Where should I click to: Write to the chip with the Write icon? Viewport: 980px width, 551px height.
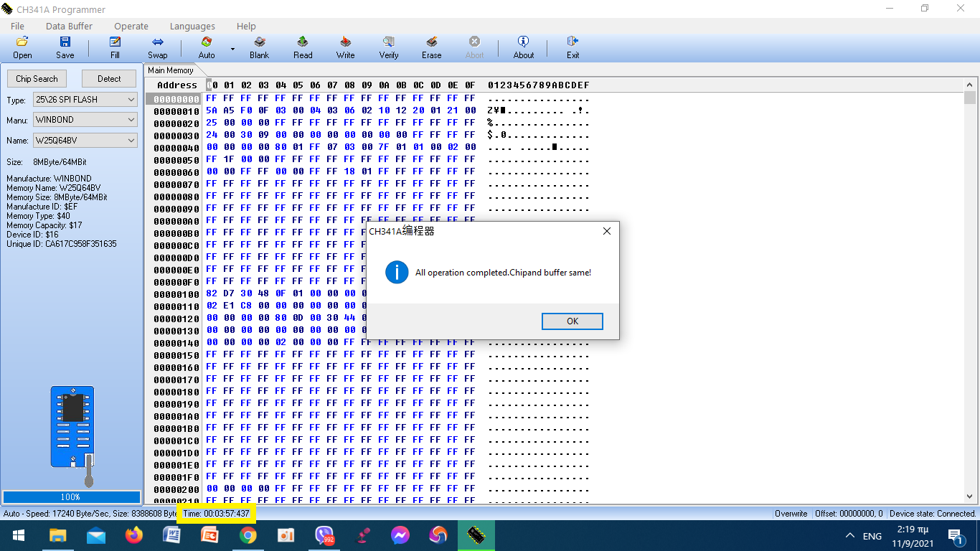tap(345, 47)
